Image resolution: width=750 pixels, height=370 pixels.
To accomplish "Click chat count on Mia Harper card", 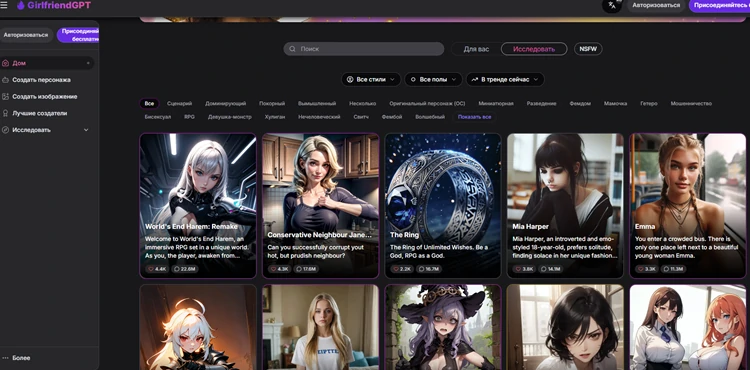I will click(x=552, y=269).
